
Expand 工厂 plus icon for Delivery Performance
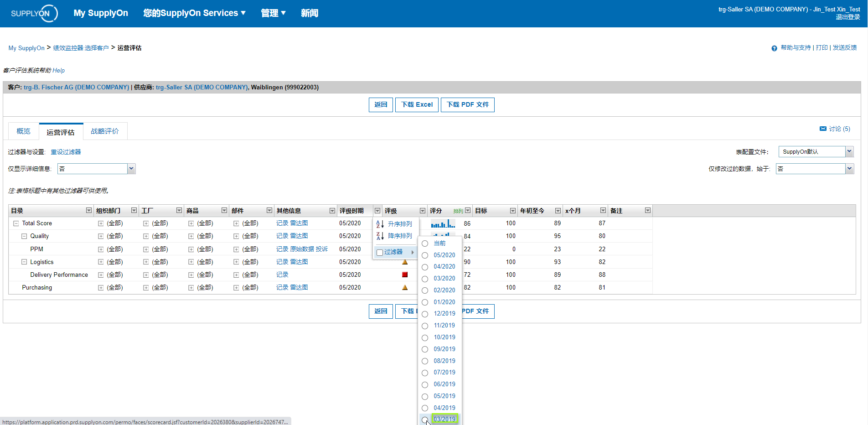(146, 275)
